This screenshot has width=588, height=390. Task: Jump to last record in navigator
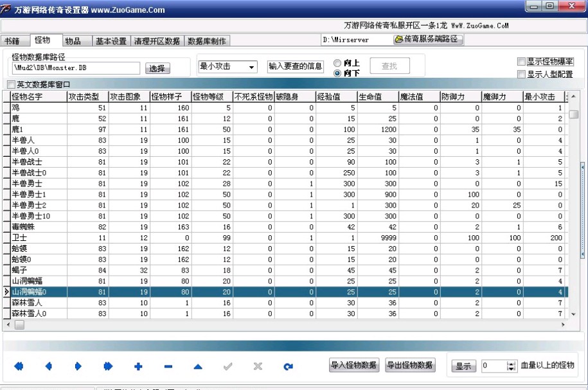coord(108,366)
